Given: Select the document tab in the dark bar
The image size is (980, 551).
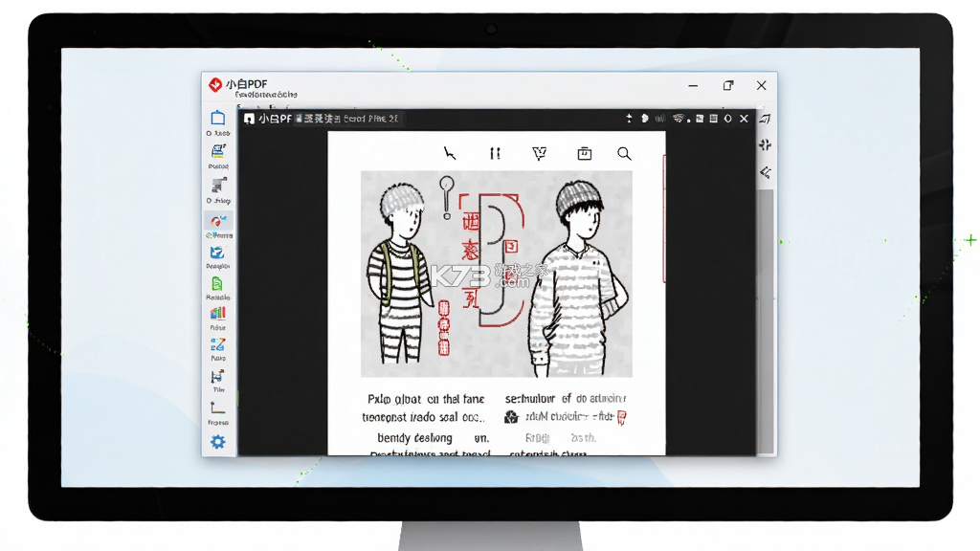Looking at the screenshot, I should (348, 119).
